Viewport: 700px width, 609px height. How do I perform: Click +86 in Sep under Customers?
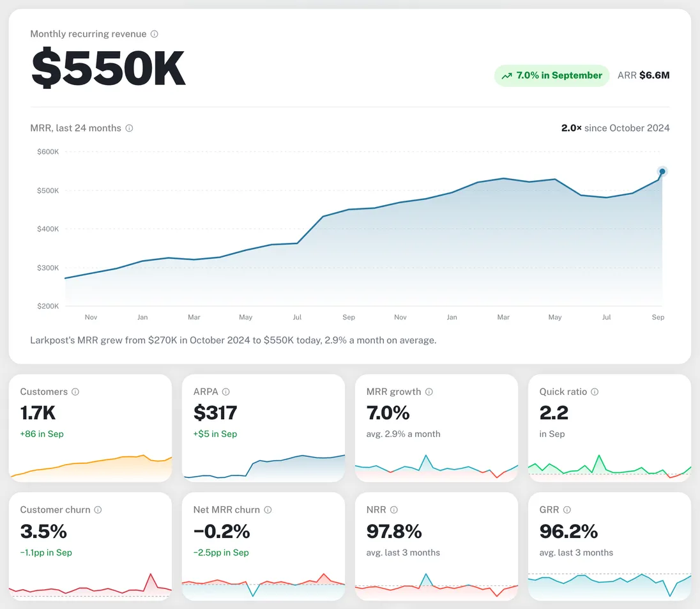42,434
